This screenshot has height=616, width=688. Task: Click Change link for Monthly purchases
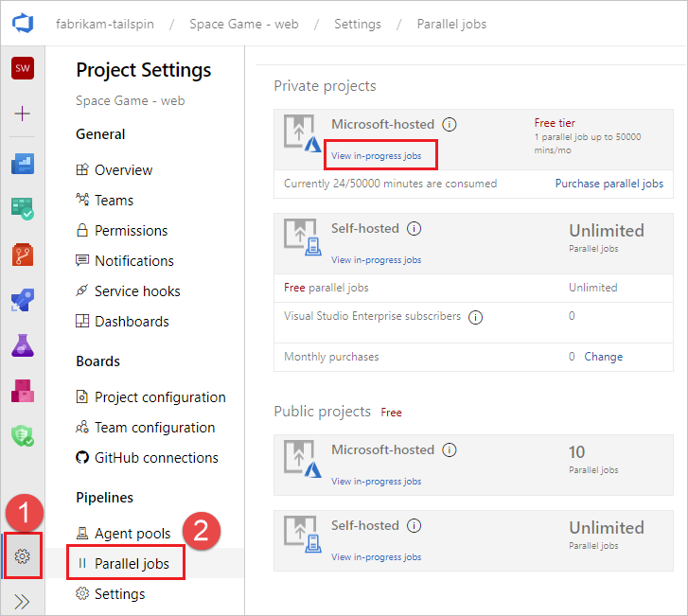[603, 357]
